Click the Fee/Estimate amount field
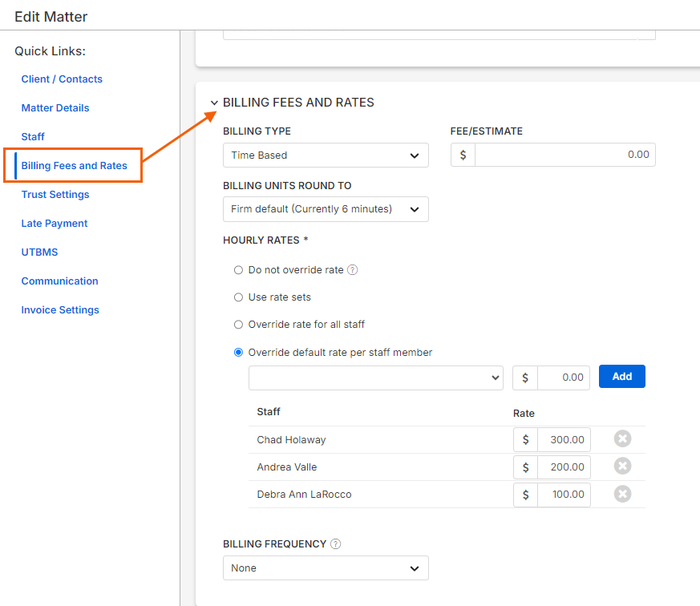The height and width of the screenshot is (606, 700). (564, 155)
